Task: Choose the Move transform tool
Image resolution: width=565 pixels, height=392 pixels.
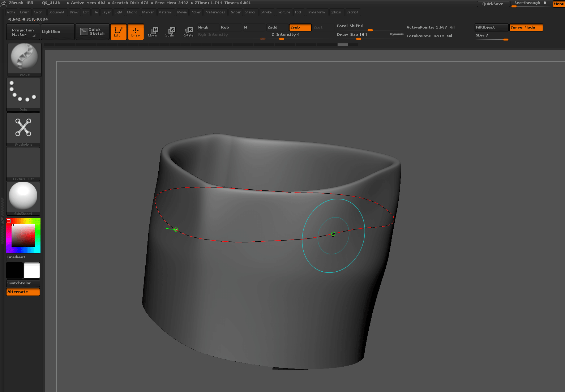Action: (x=153, y=32)
